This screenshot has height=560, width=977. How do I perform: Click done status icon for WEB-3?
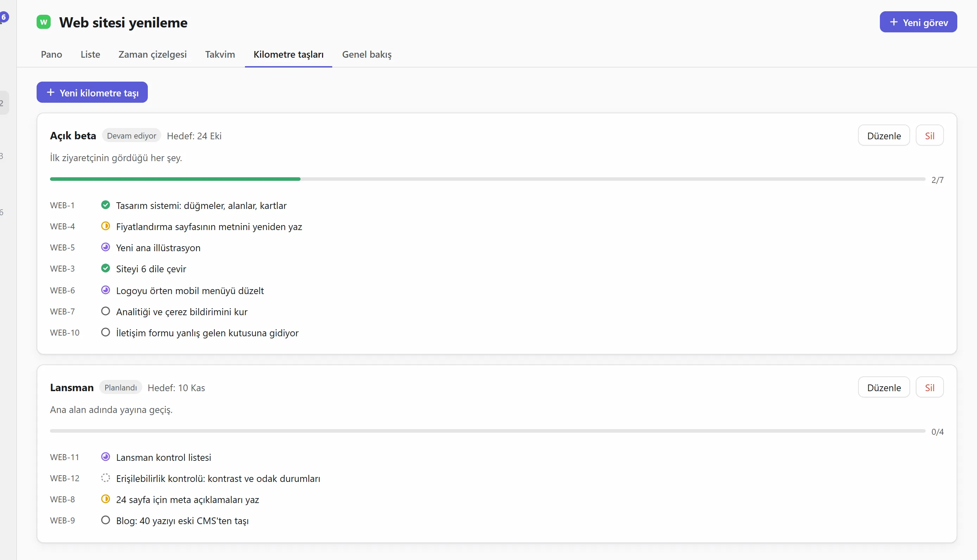[x=106, y=268]
